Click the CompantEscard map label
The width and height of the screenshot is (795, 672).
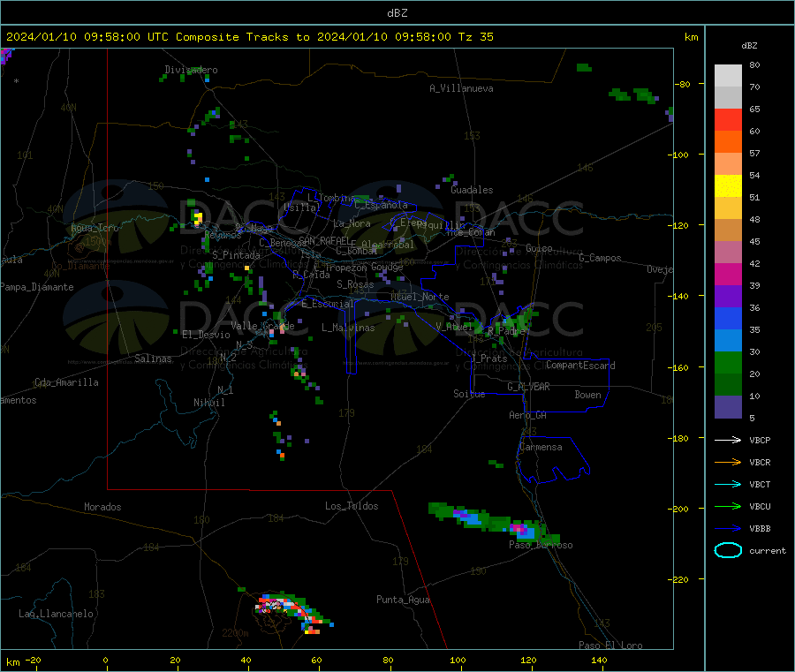click(x=580, y=366)
